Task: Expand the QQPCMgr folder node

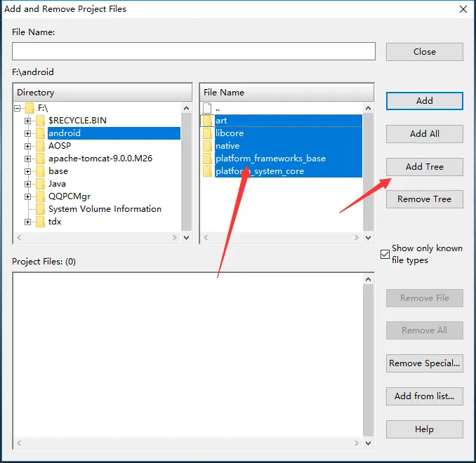Action: pos(27,196)
